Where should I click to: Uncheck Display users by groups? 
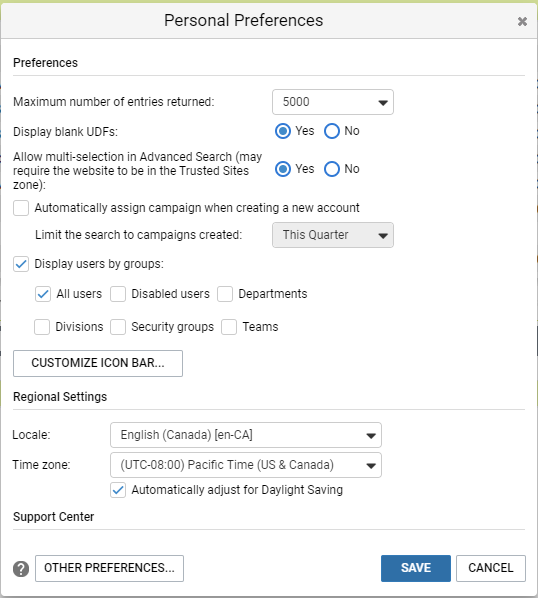tap(21, 264)
